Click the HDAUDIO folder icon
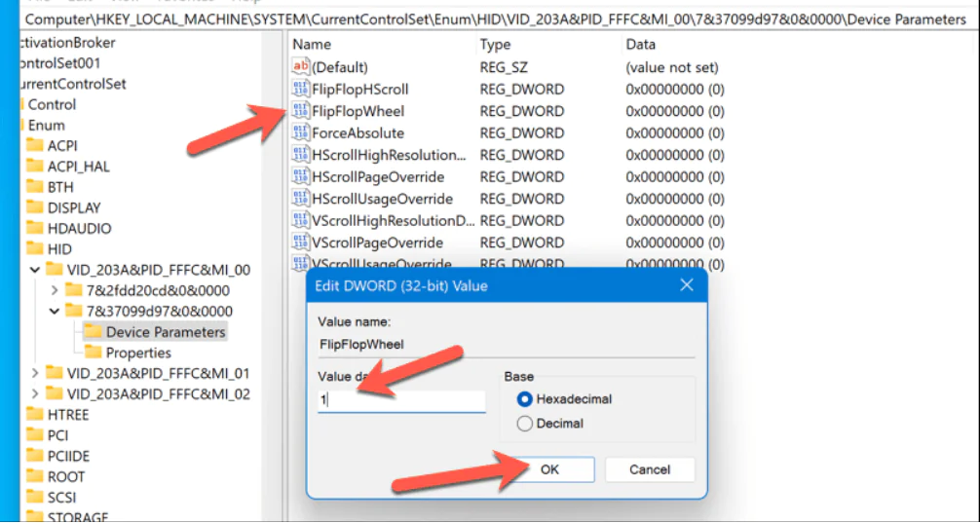Screen dimensions: 980x523 coord(35,228)
